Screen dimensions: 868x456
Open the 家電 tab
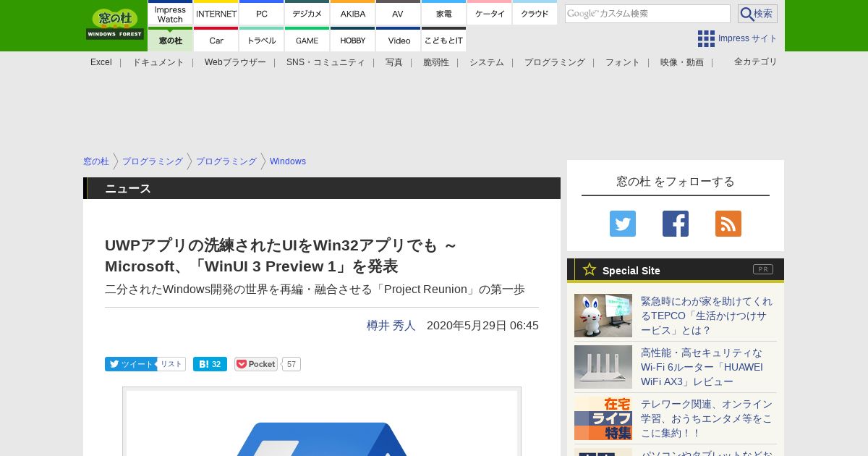[443, 13]
